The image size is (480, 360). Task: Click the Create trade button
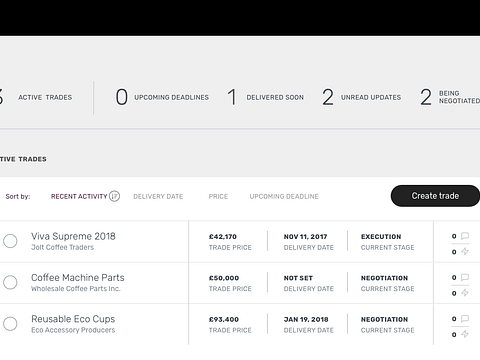[435, 196]
